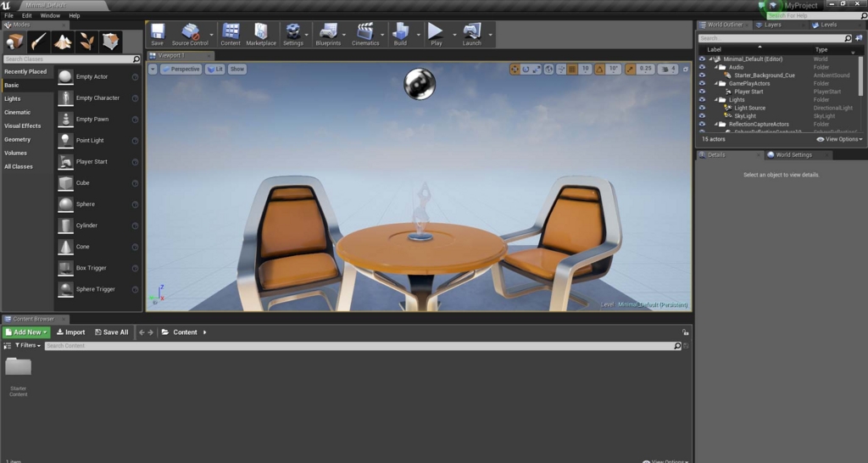Toggle visibility eye for Lights folder
This screenshot has width=868, height=463.
702,100
